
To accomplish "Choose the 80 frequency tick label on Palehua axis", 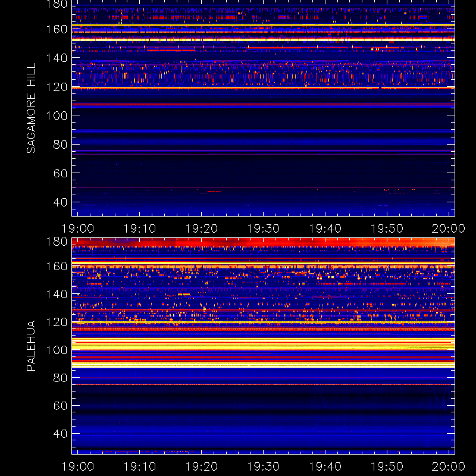I will (60, 378).
